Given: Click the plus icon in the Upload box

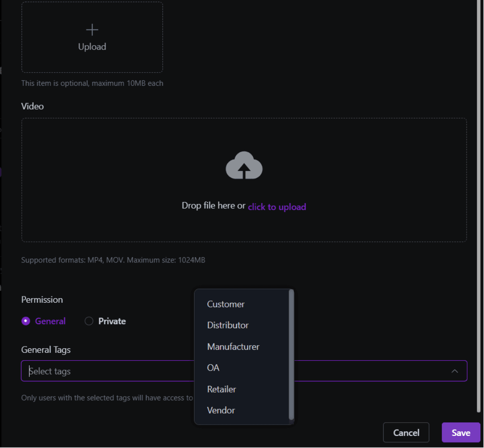Looking at the screenshot, I should pyautogui.click(x=92, y=30).
